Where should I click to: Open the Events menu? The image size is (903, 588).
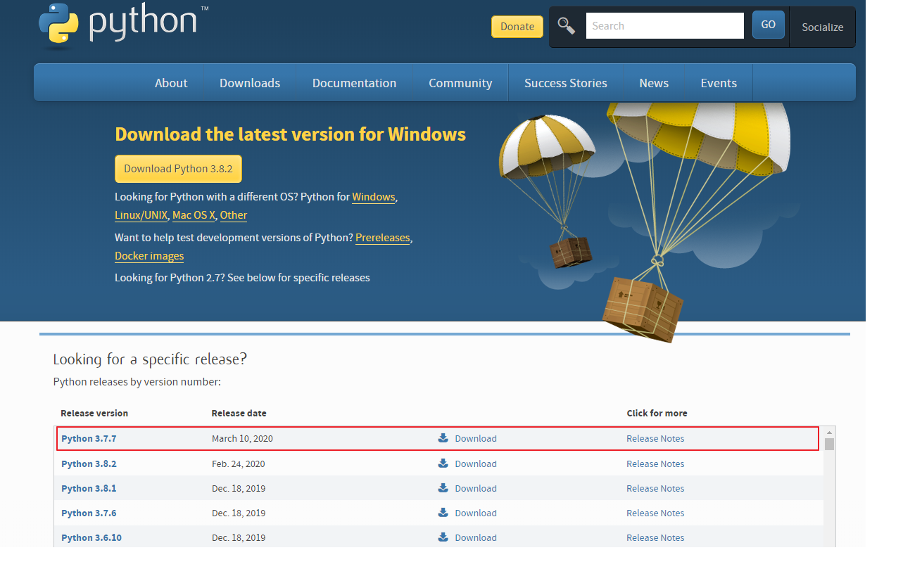(719, 83)
